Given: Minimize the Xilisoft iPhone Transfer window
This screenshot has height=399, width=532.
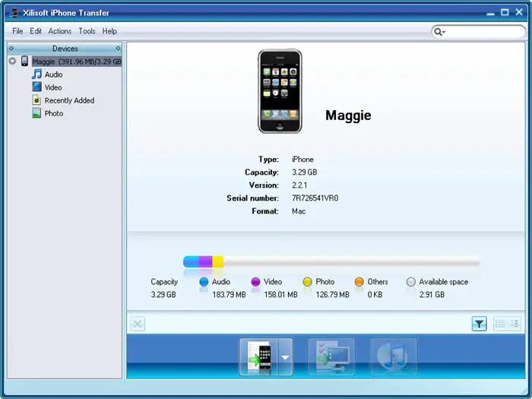Looking at the screenshot, I should point(490,13).
